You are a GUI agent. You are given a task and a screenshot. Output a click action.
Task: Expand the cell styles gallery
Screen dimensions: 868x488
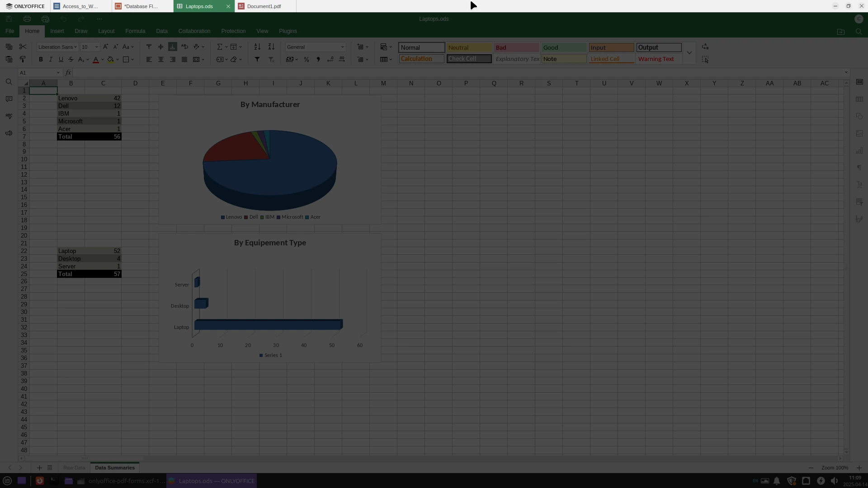(x=689, y=53)
